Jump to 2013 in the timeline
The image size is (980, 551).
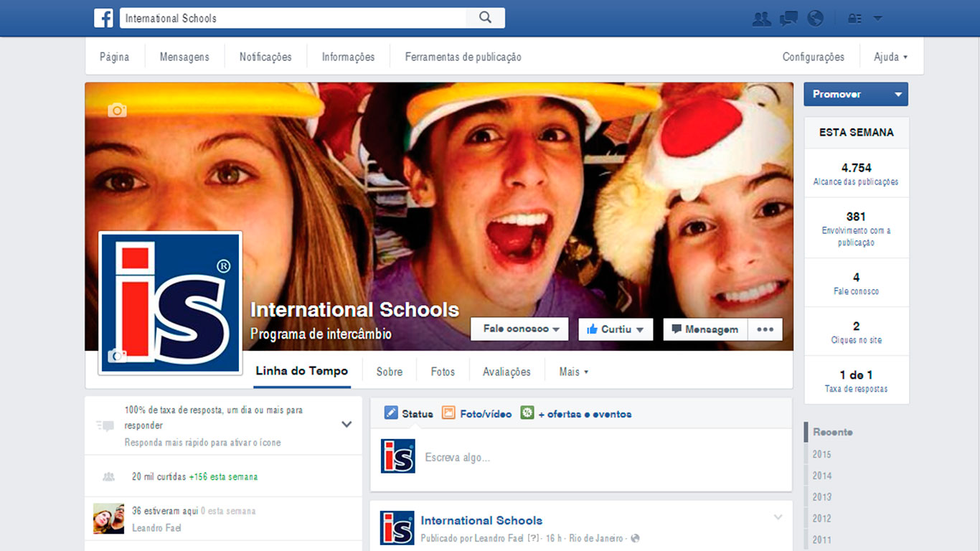[822, 496]
